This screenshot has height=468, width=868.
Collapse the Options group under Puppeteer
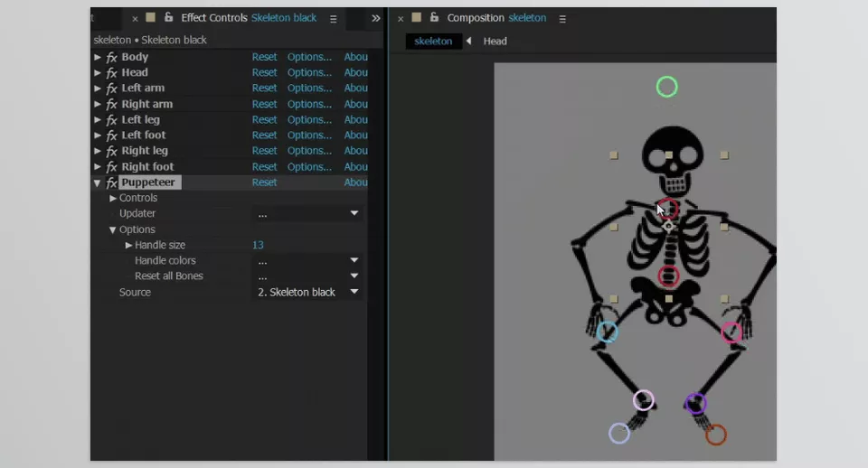click(113, 229)
